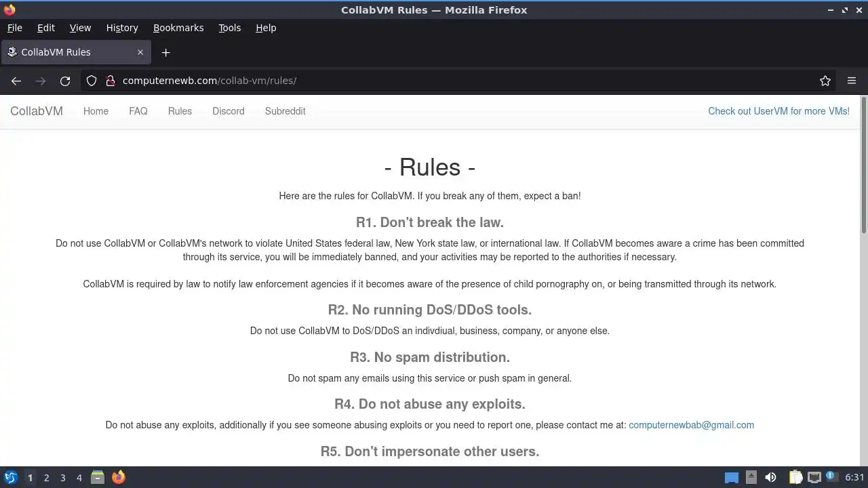Click the CollabVM brand link

pyautogui.click(x=37, y=111)
